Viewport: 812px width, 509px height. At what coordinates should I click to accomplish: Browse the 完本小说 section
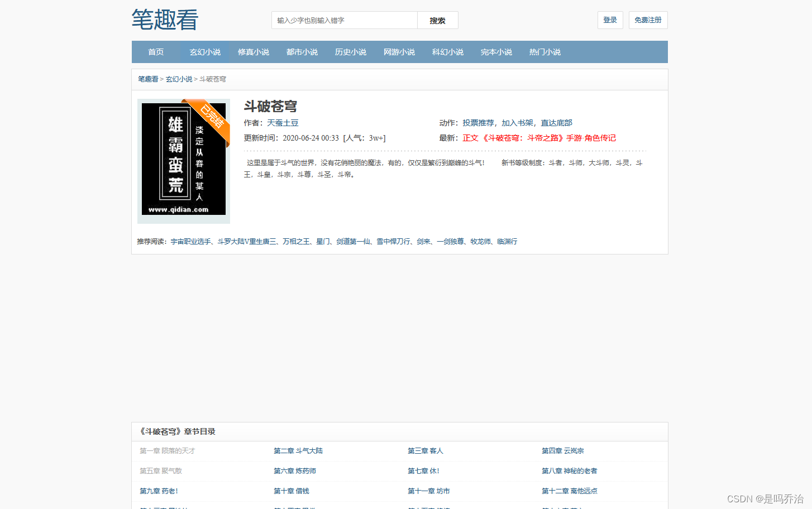click(496, 52)
